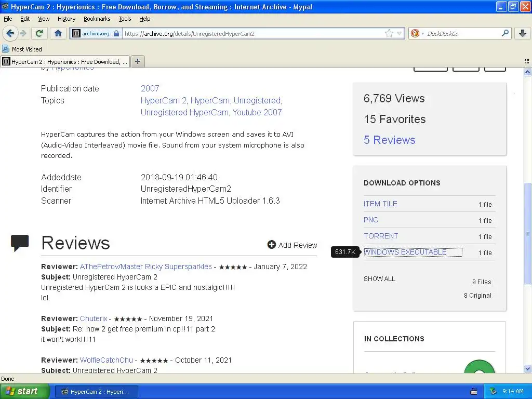Click in the URL address field
The width and height of the screenshot is (532, 399).
(x=253, y=34)
